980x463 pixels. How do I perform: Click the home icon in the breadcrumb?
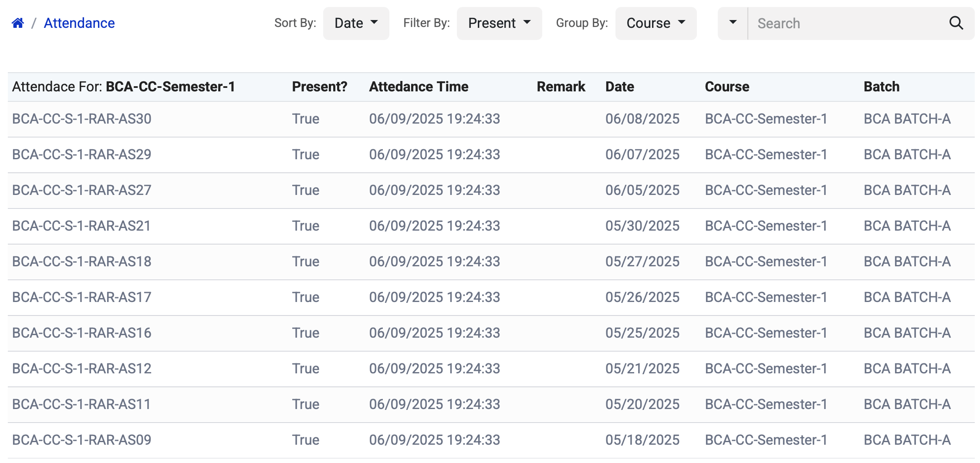click(17, 23)
